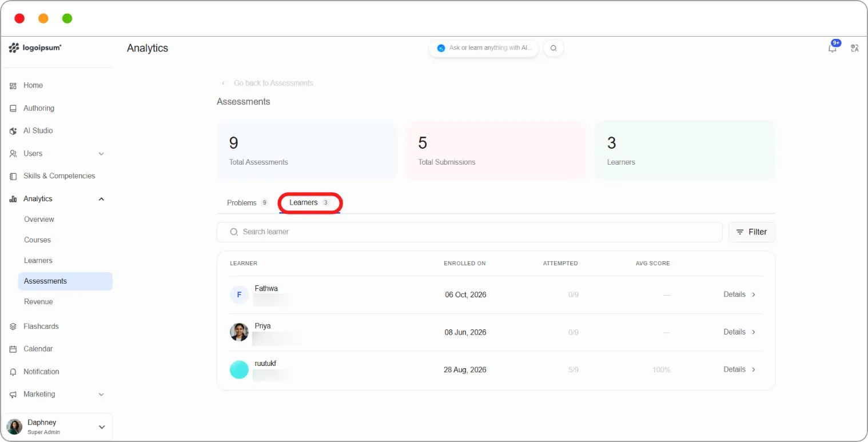868x442 pixels.
Task: Click the Marketing megaphone icon
Action: click(13, 395)
